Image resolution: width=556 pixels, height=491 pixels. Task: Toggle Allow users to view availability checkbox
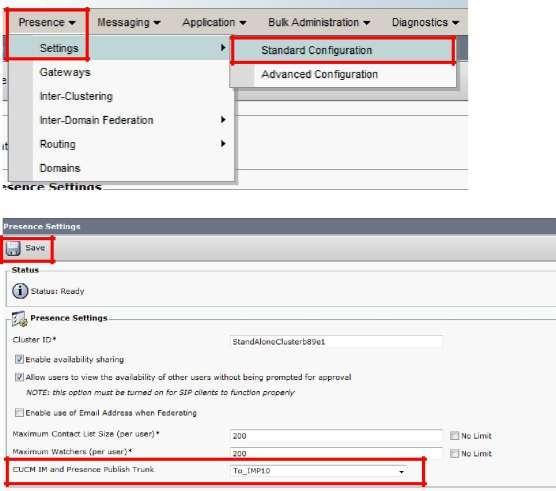click(x=19, y=377)
